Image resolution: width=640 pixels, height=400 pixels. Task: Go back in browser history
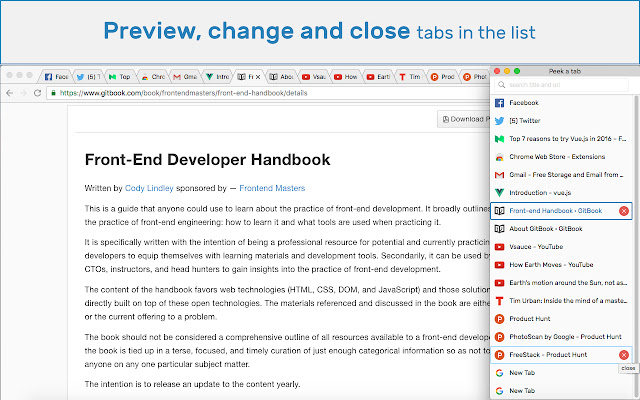10,93
